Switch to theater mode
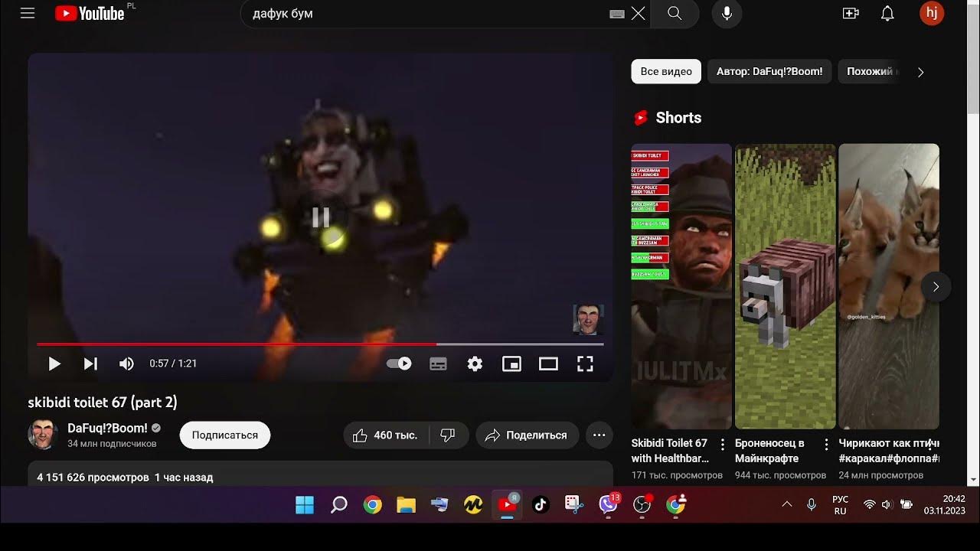The image size is (980, 551). (548, 364)
